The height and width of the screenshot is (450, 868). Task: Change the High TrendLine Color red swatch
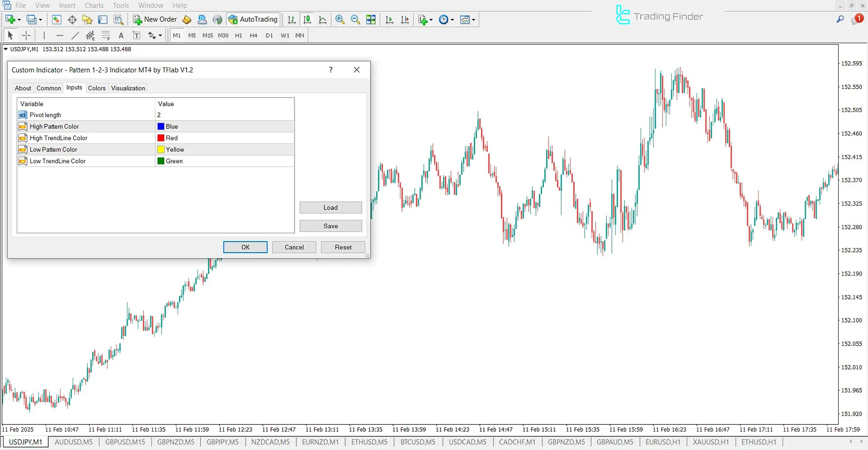tap(160, 138)
